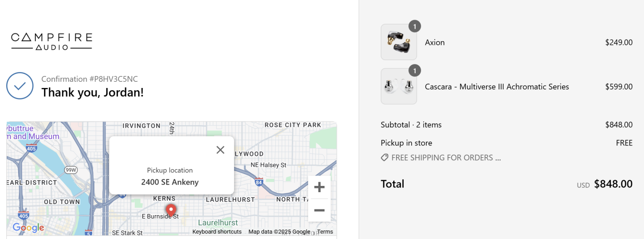The height and width of the screenshot is (239, 644).
Task: Select "FREE SHIPPING FOR ORDERS ..." text
Action: (446, 158)
